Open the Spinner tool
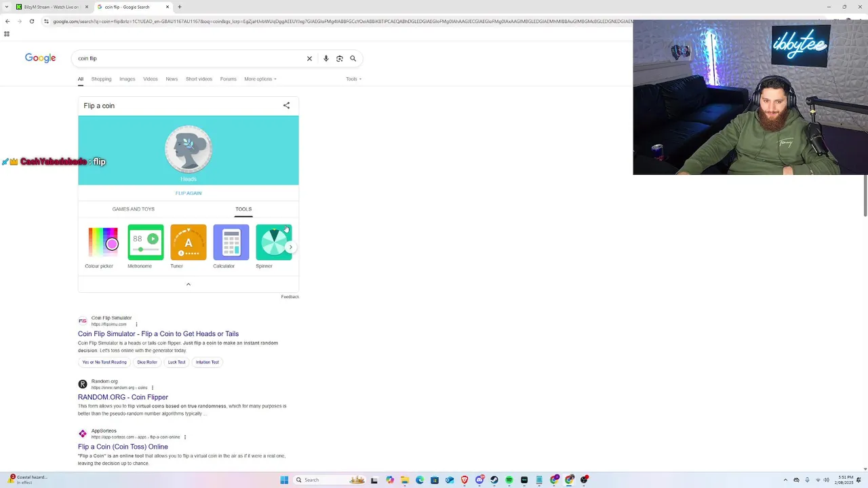This screenshot has width=868, height=488. (x=273, y=247)
